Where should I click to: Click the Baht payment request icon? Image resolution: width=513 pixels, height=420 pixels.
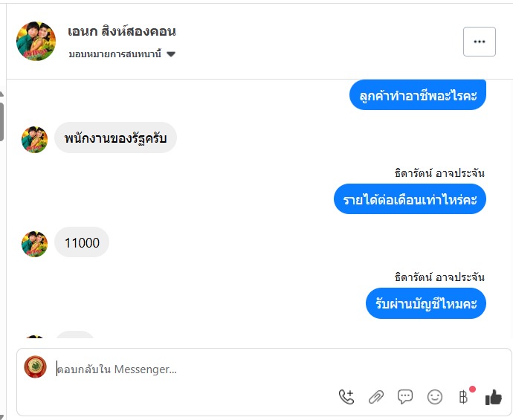tap(464, 397)
